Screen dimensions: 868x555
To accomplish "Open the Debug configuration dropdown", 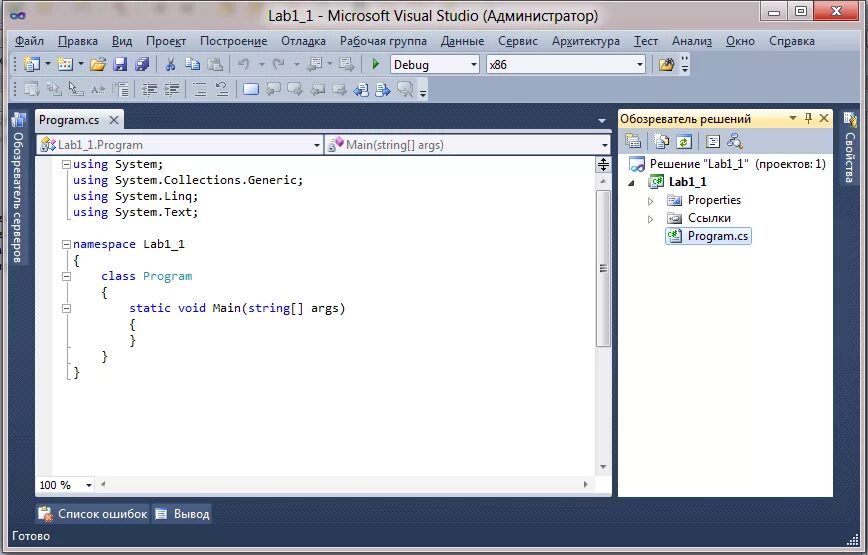I will pos(435,65).
